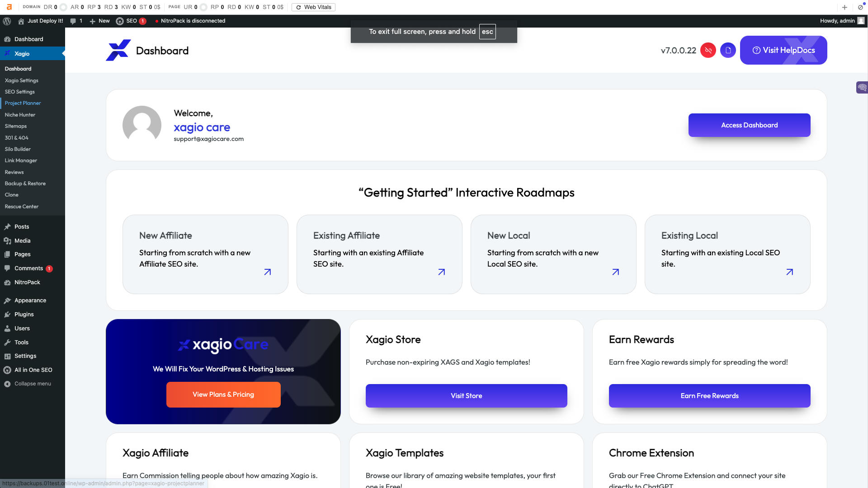Open Clone submenu item
868x488 pixels.
pyautogui.click(x=12, y=195)
